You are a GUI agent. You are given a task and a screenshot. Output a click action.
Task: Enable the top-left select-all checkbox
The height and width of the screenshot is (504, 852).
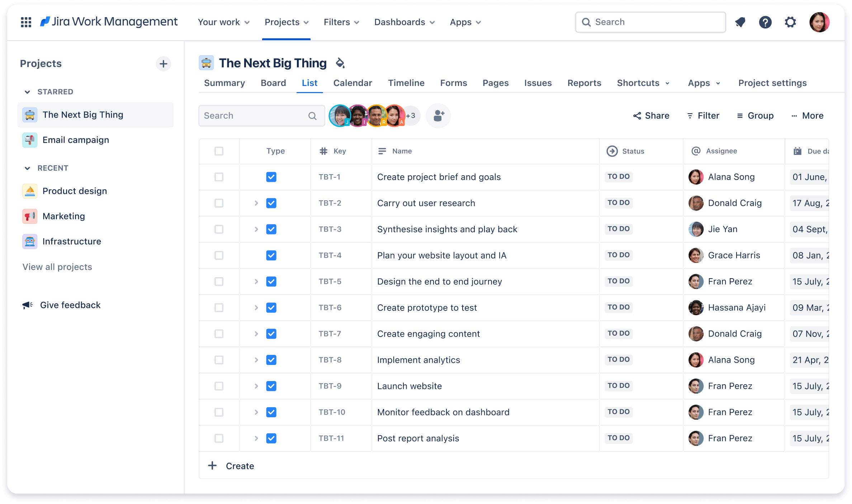pos(219,151)
